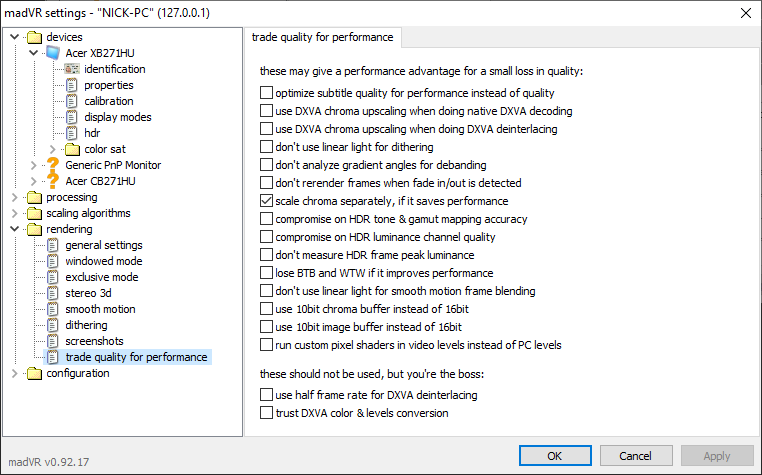Click the scaling algorithms folder icon

(x=35, y=213)
